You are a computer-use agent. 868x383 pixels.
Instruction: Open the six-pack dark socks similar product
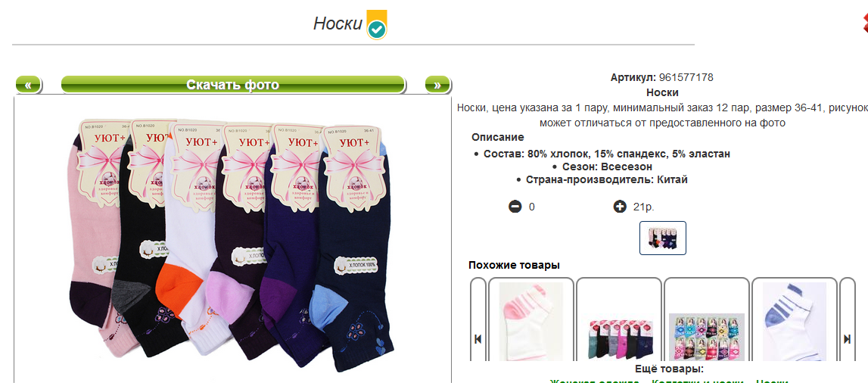620,338
